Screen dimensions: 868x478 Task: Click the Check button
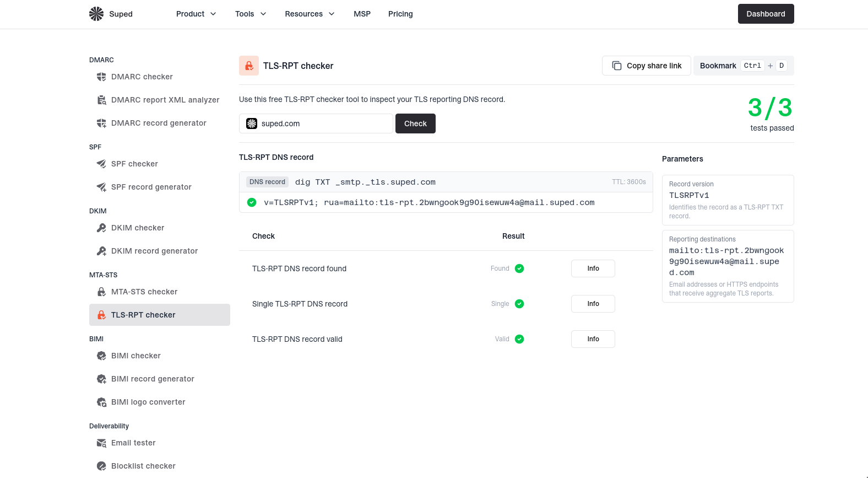point(415,123)
